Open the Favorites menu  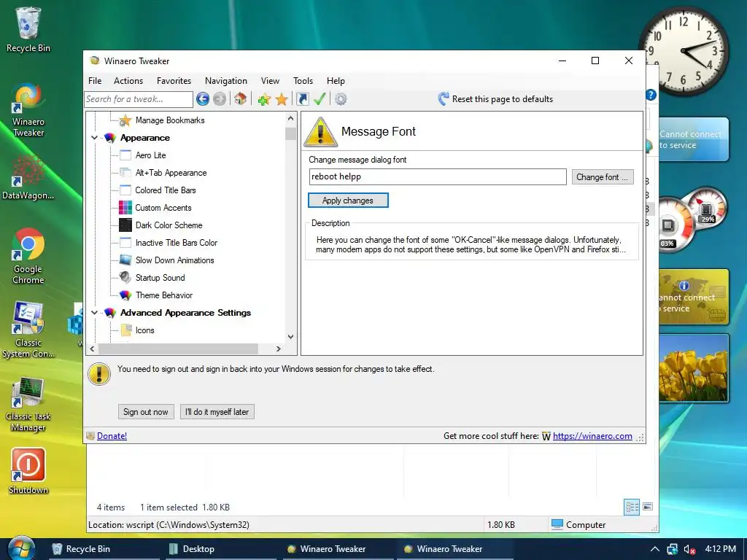click(174, 80)
